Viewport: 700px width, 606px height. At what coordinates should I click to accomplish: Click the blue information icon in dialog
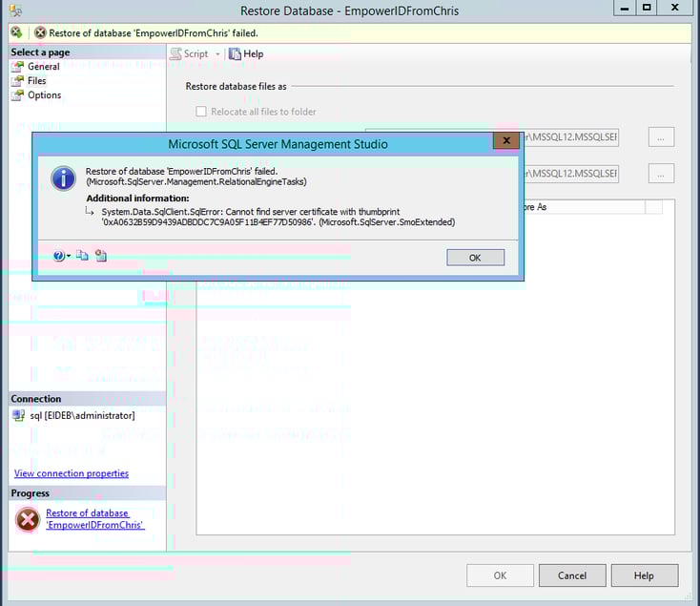pos(63,178)
